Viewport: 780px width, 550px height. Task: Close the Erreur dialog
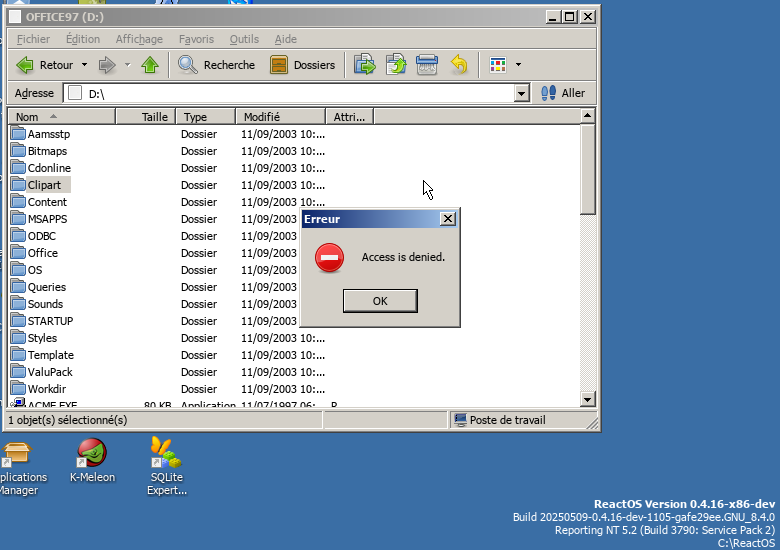pyautogui.click(x=448, y=219)
